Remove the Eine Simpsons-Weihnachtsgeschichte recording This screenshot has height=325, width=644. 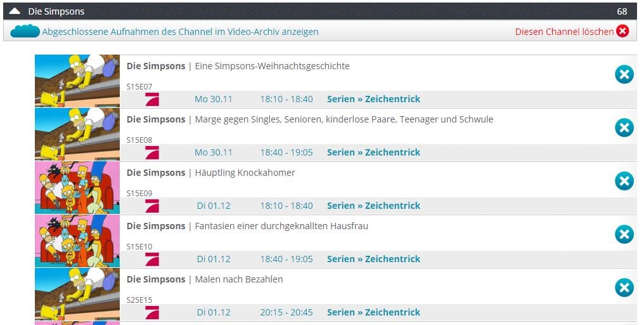pos(624,74)
